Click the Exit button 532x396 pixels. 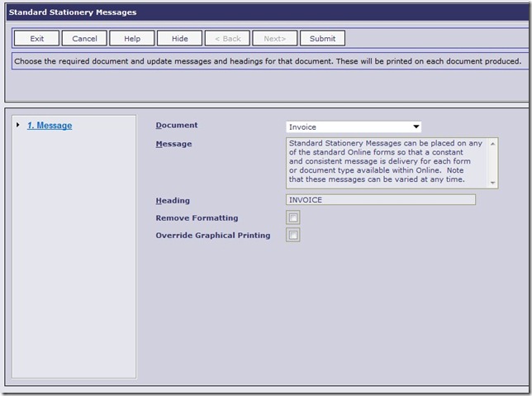click(37, 39)
